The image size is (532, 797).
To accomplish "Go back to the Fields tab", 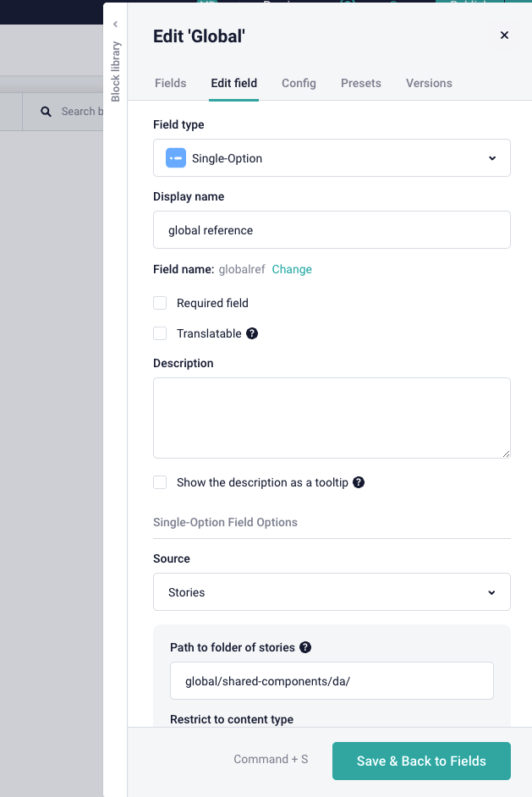I will click(x=170, y=83).
